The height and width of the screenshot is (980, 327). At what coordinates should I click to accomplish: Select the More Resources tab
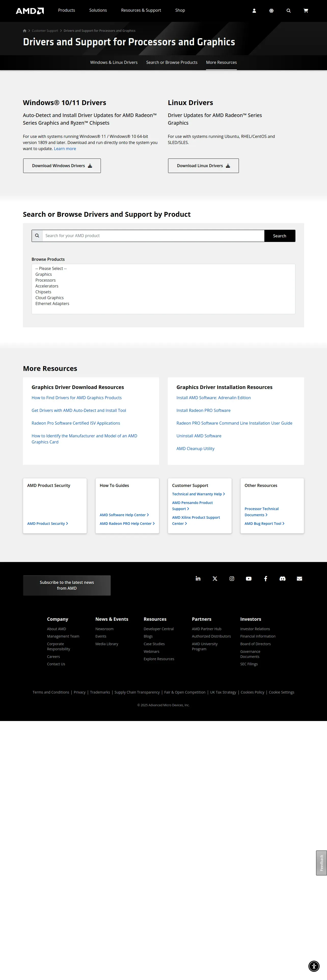pos(221,62)
